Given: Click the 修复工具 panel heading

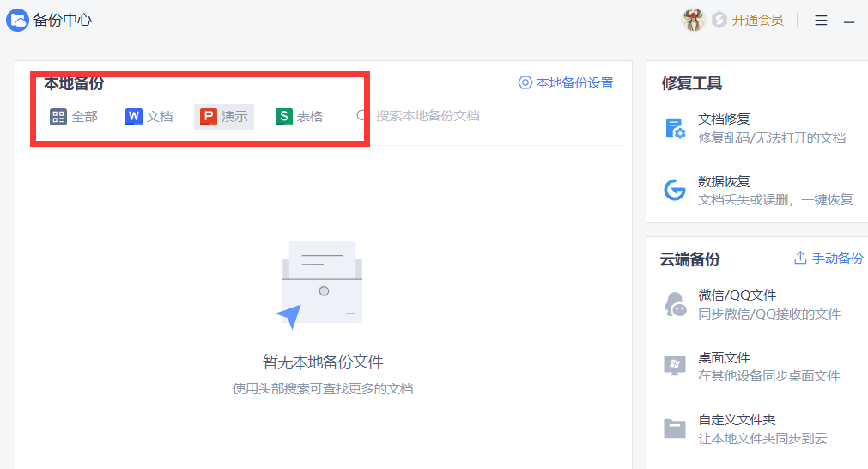Looking at the screenshot, I should 691,83.
